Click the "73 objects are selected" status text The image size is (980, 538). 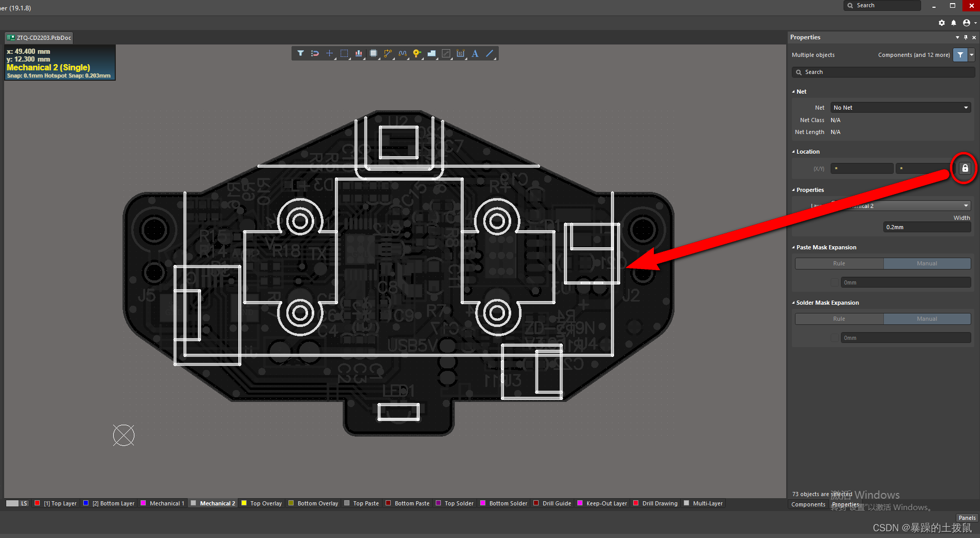[x=822, y=494]
